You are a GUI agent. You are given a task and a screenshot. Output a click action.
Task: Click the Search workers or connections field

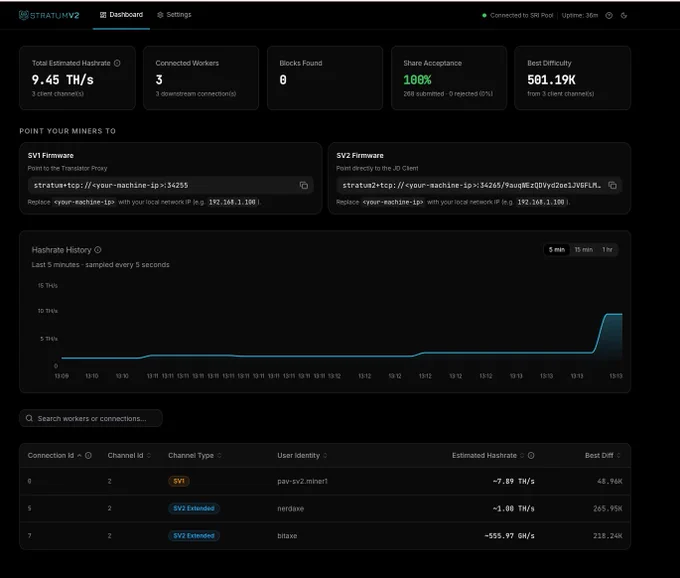click(x=91, y=418)
